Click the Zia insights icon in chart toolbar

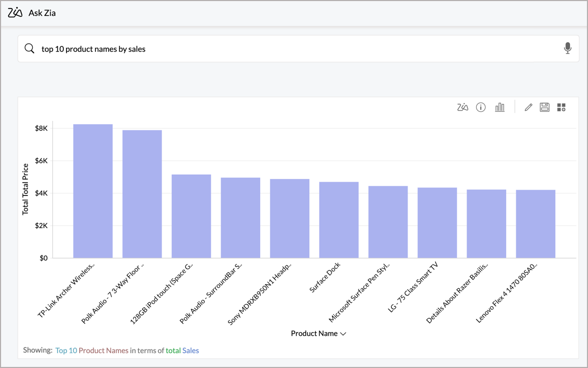[x=462, y=108]
